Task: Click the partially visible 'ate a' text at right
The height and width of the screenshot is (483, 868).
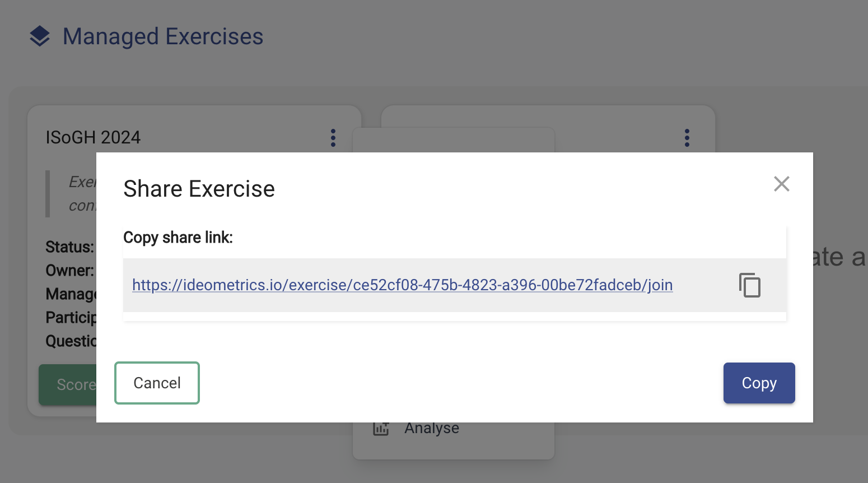Action: 839,258
